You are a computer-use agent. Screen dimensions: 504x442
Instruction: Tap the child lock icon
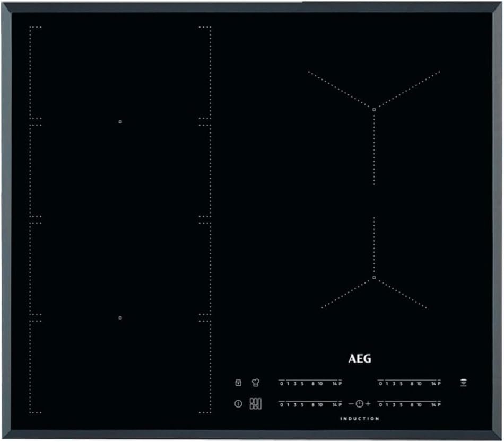pos(238,382)
